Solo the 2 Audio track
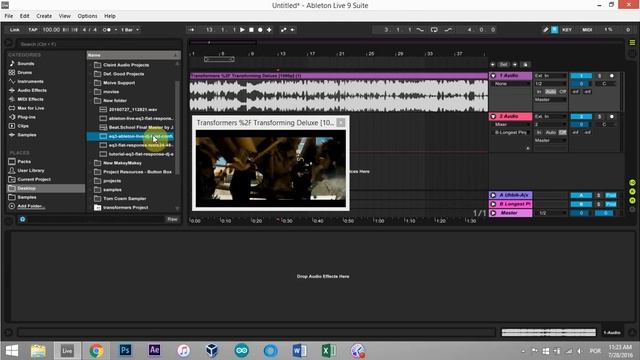Screen dimensions: 640x360 click(x=600, y=117)
